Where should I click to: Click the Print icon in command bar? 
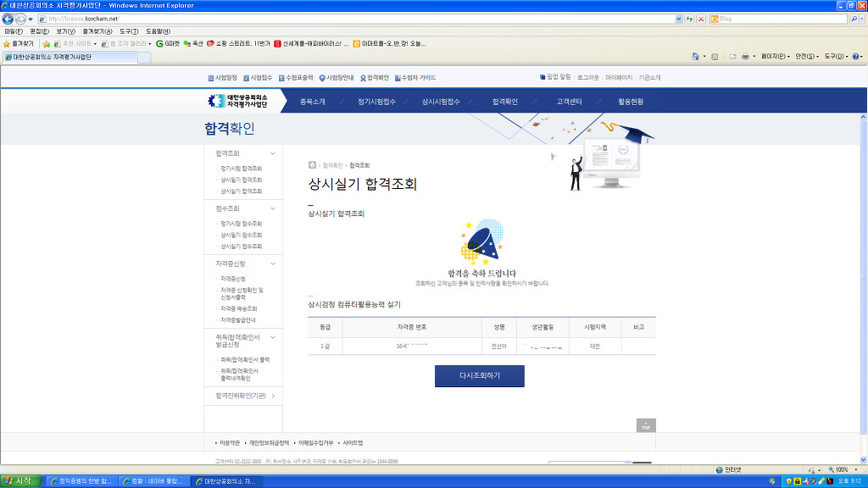click(746, 57)
